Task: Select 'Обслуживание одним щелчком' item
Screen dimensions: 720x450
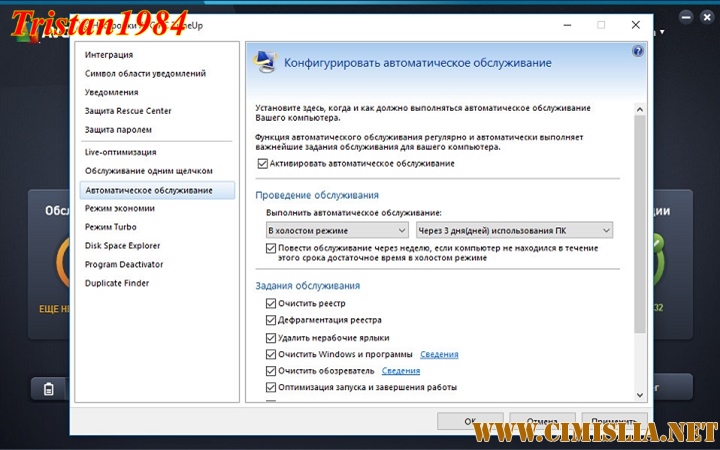Action: pyautogui.click(x=148, y=171)
